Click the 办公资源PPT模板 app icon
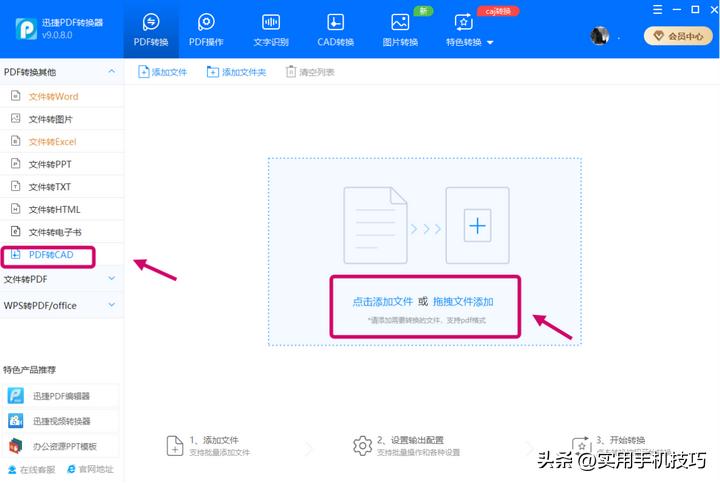Image resolution: width=720 pixels, height=483 pixels. point(16,445)
